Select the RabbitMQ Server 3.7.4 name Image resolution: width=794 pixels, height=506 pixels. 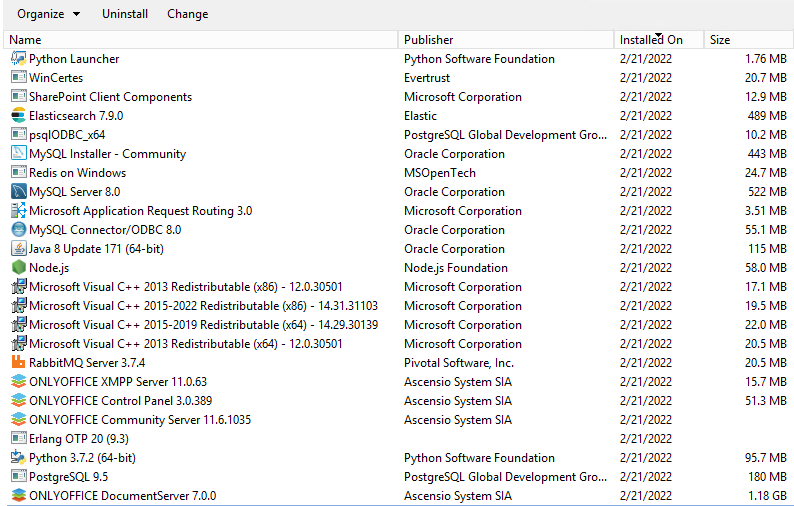tap(87, 363)
